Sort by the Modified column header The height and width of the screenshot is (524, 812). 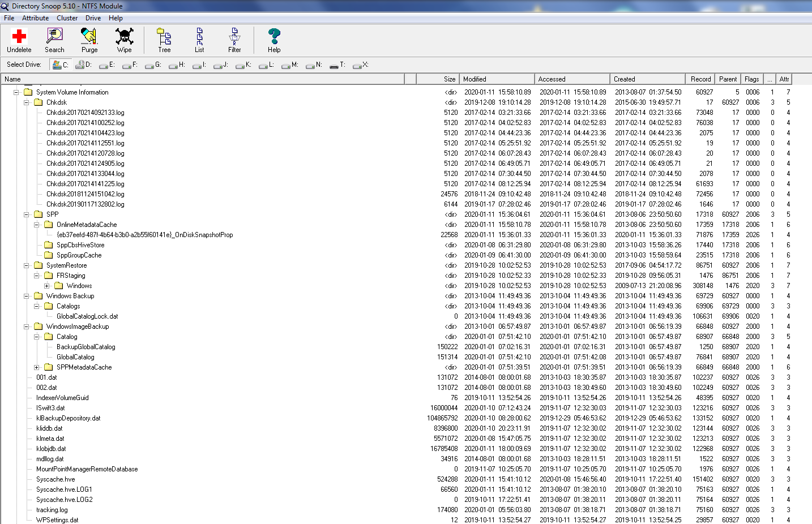tap(496, 79)
